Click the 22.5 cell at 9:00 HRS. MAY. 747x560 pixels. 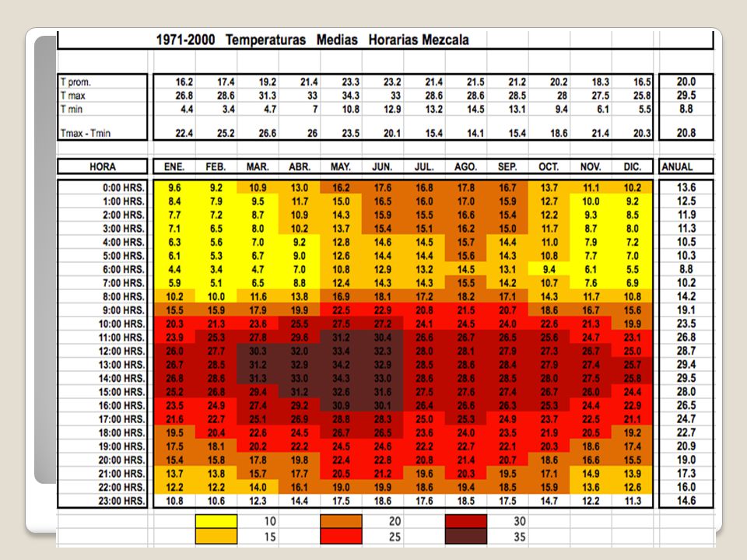[x=341, y=310]
